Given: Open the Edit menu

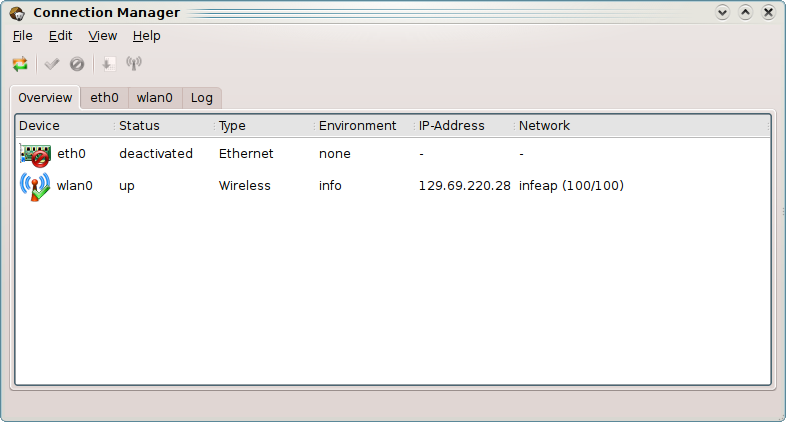Looking at the screenshot, I should pyautogui.click(x=60, y=36).
